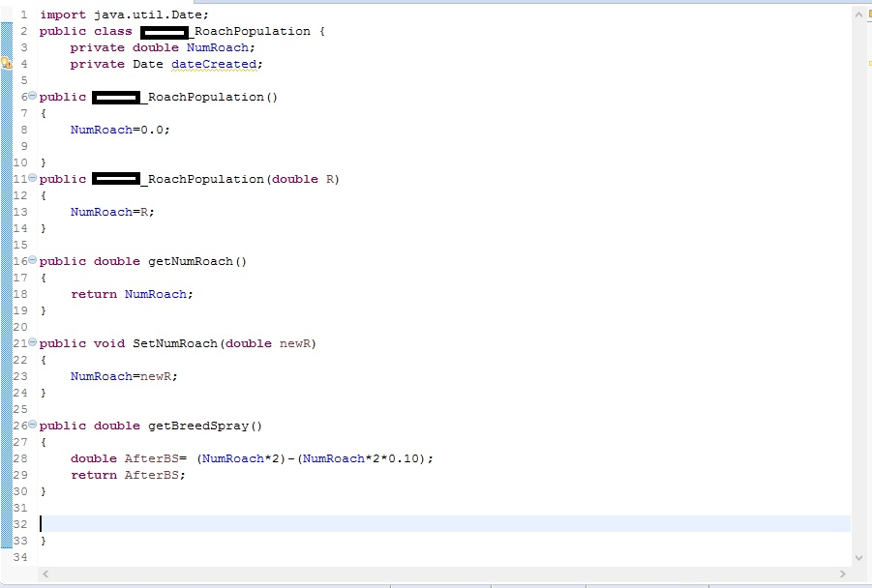The height and width of the screenshot is (588, 872).
Task: Collapse the getBreedSpray() method fold toggle
Action: click(x=32, y=425)
